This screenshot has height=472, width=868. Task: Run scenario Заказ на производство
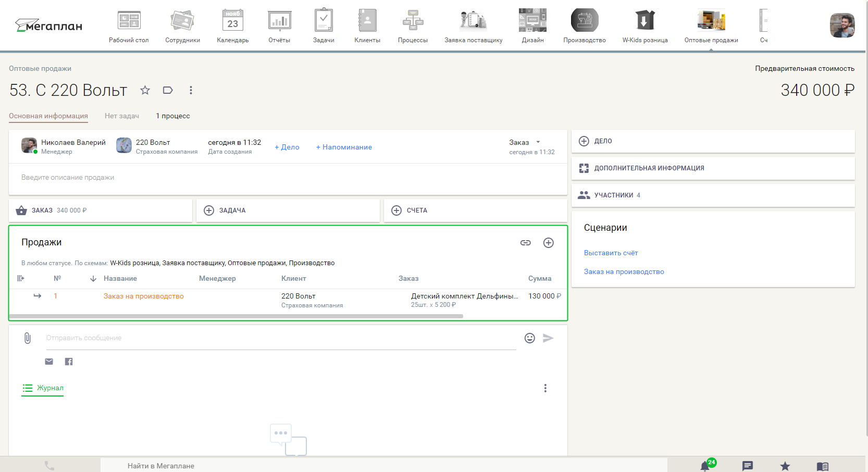coord(624,271)
